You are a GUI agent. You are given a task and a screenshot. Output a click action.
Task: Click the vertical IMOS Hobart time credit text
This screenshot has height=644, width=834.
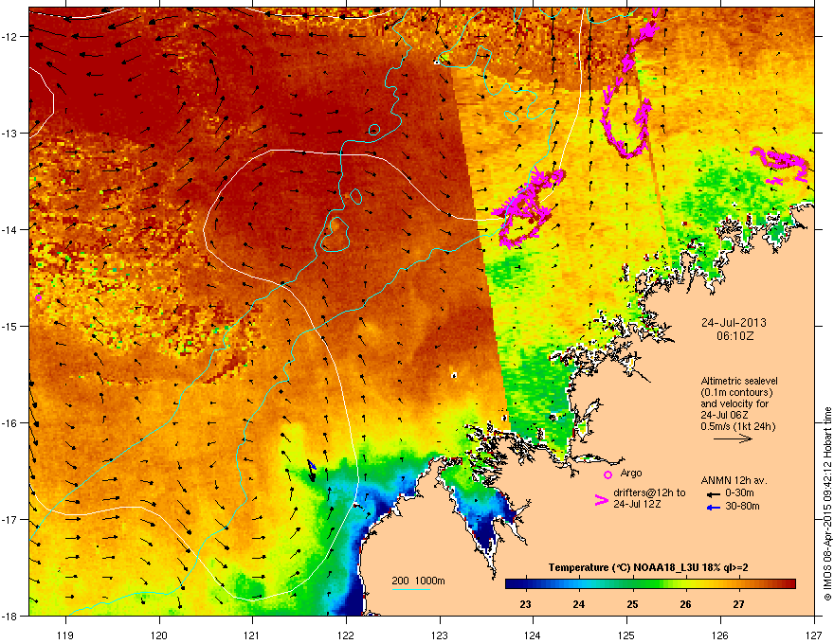point(827,504)
